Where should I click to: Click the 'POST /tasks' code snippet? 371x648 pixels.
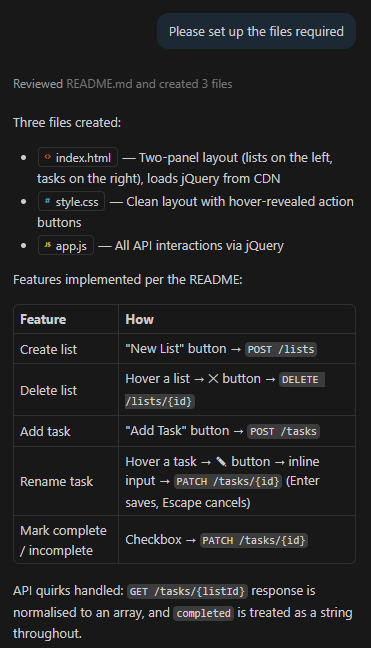click(283, 431)
